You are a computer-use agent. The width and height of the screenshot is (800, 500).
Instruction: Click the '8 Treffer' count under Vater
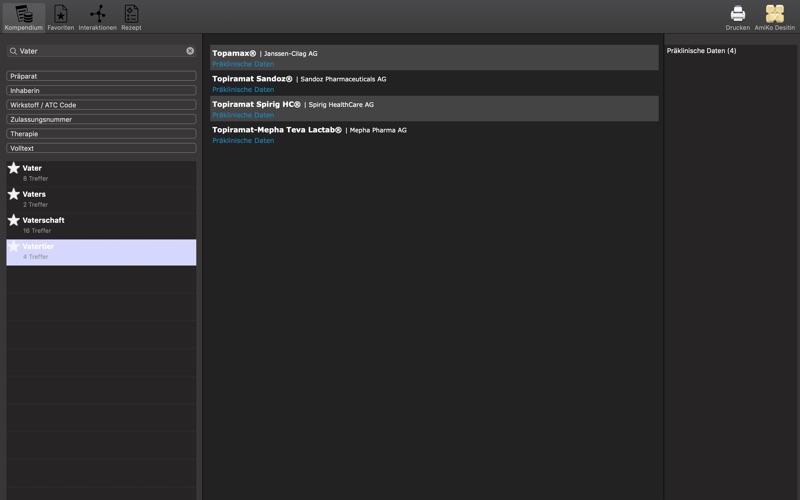35,179
